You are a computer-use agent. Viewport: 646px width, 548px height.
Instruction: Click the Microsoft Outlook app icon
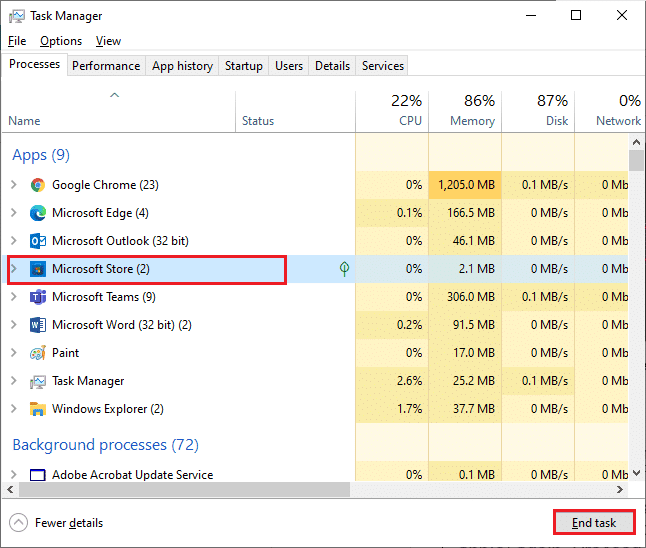point(37,241)
